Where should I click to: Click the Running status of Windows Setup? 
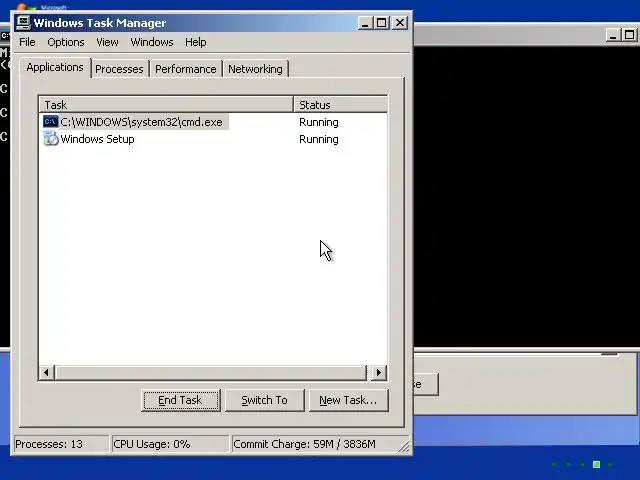point(319,139)
